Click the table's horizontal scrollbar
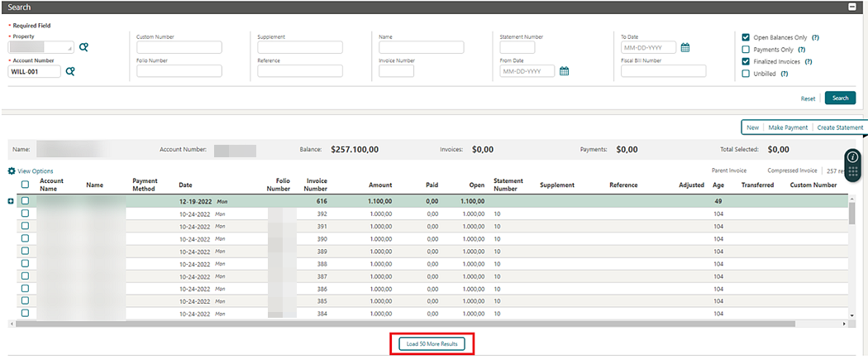Screen dimensions: 868x360 pos(405,324)
